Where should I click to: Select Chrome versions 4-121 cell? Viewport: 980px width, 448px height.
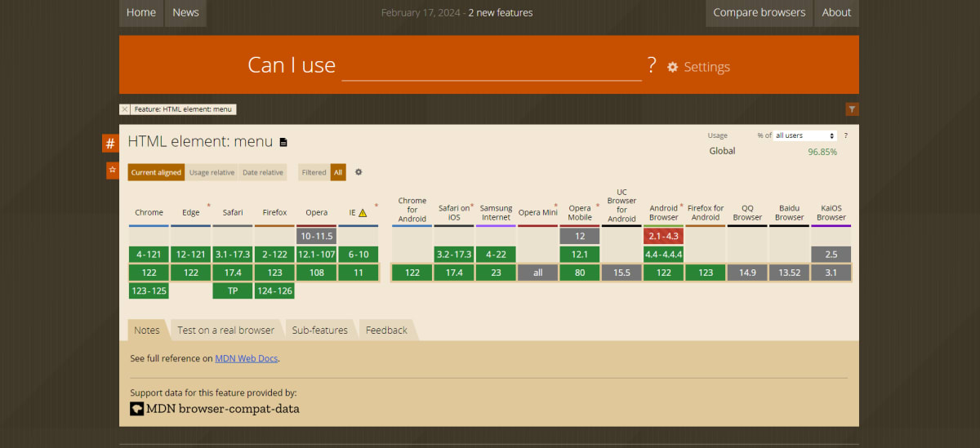(149, 255)
